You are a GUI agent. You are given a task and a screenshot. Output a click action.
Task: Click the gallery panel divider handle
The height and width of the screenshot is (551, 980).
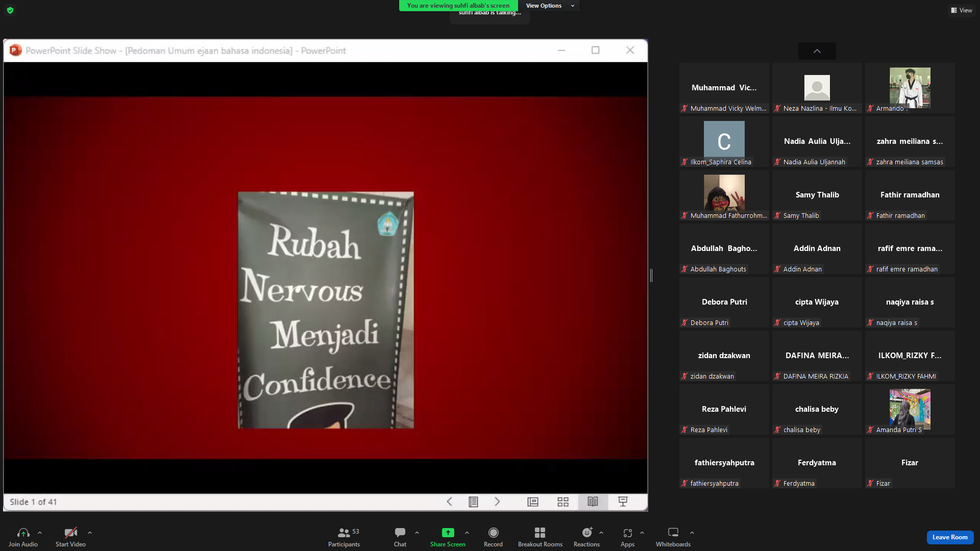(x=651, y=275)
